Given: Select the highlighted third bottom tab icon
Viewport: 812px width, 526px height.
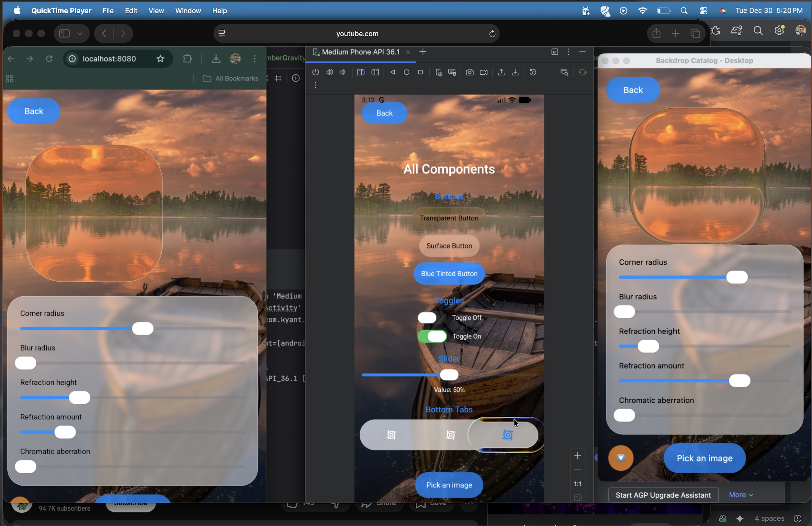Looking at the screenshot, I should pos(507,435).
